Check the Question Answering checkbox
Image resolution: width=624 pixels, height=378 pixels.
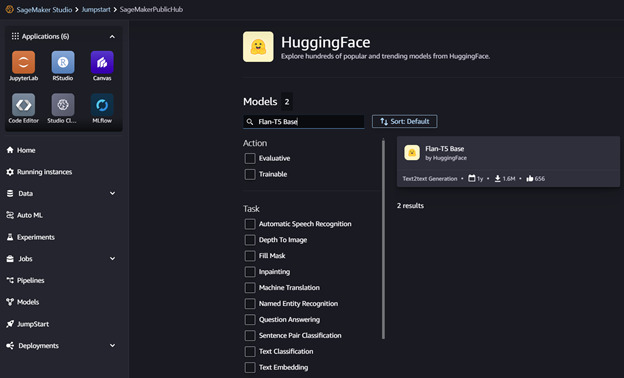(x=250, y=320)
